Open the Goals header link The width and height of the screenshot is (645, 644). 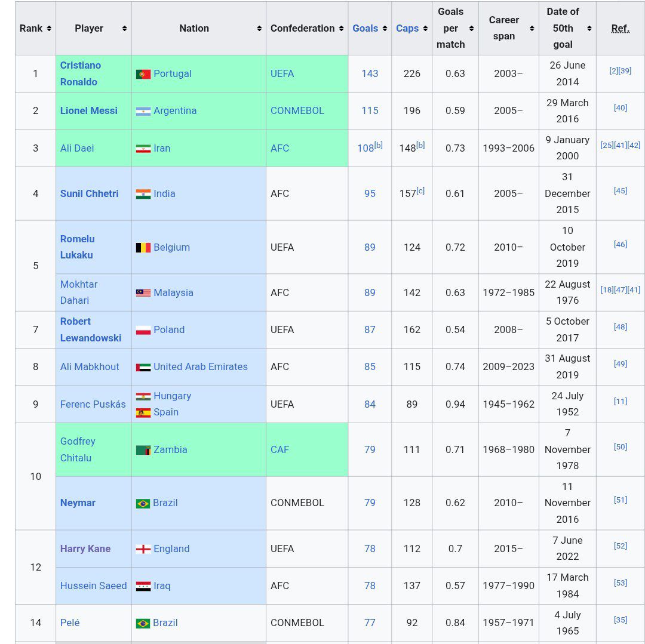pyautogui.click(x=365, y=29)
